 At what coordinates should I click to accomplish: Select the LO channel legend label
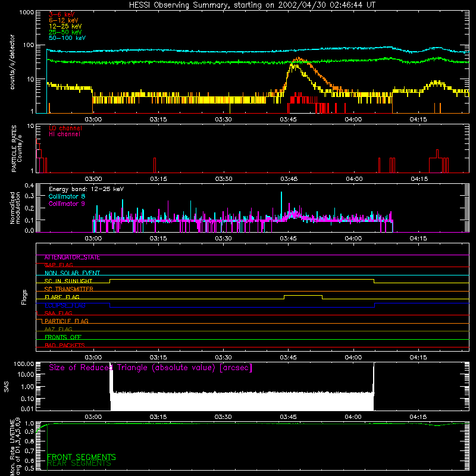[65, 128]
